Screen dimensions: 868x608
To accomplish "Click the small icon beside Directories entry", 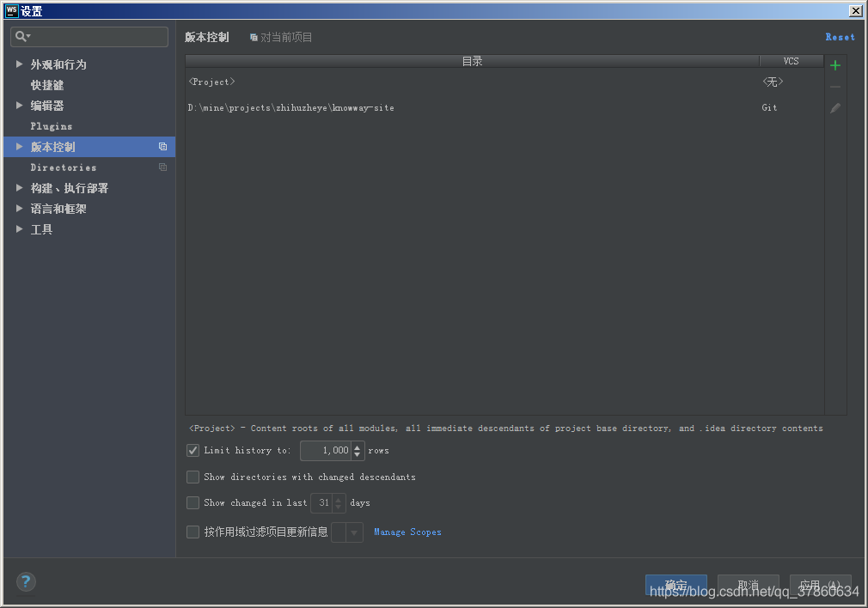I will click(x=162, y=167).
